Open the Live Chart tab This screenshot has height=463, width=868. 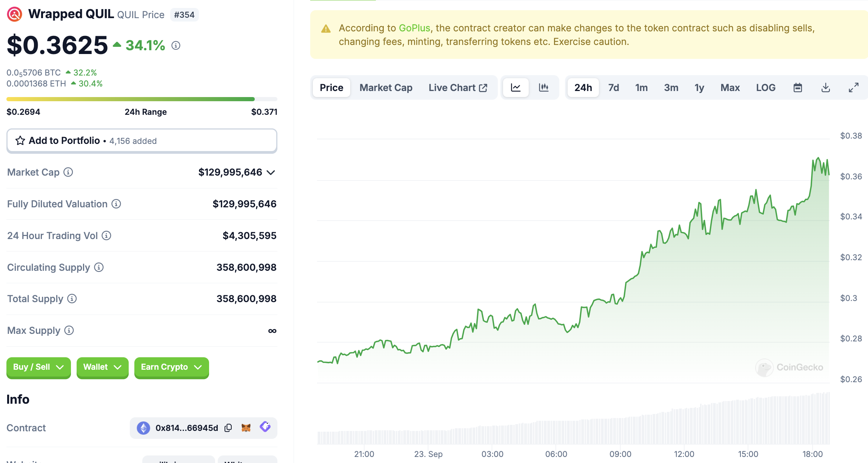(457, 88)
